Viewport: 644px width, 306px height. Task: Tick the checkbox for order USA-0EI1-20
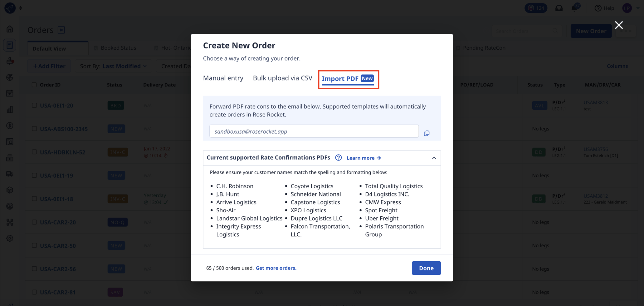(x=34, y=106)
